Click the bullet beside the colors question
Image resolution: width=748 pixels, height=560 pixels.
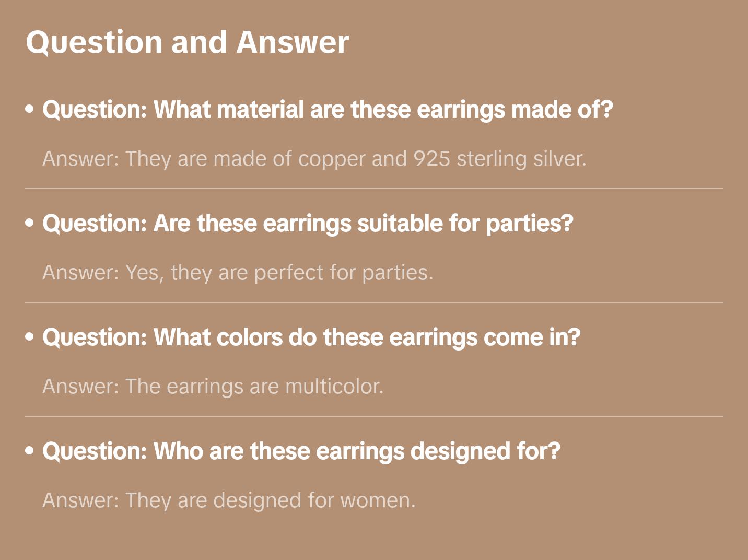click(x=30, y=337)
